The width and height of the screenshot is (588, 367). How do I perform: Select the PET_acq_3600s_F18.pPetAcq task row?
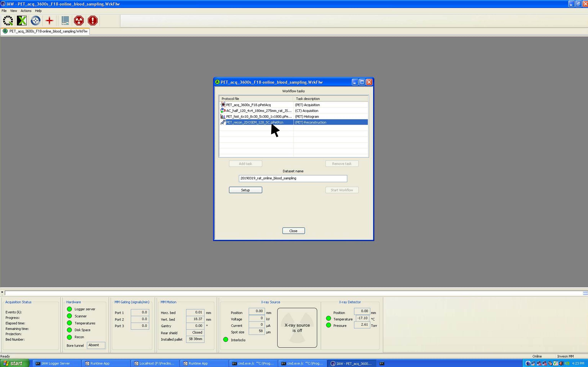(x=248, y=105)
